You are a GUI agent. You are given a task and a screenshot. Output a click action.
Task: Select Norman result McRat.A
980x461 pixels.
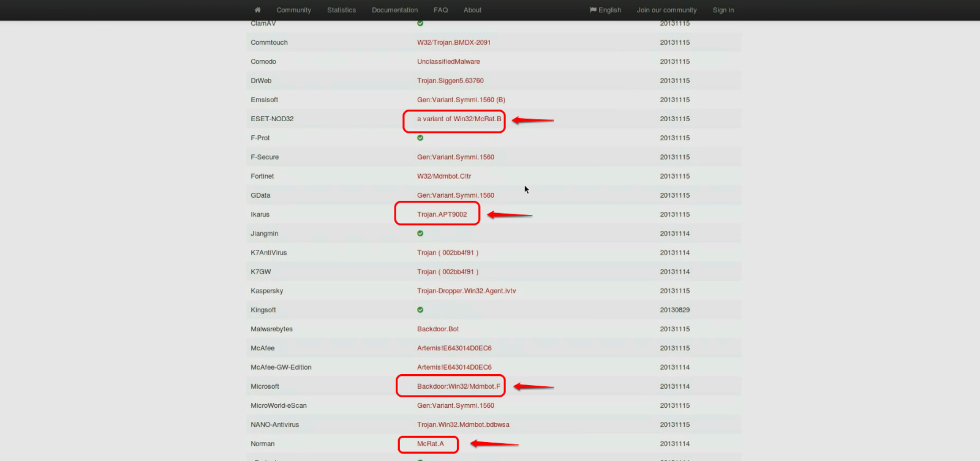tap(431, 444)
